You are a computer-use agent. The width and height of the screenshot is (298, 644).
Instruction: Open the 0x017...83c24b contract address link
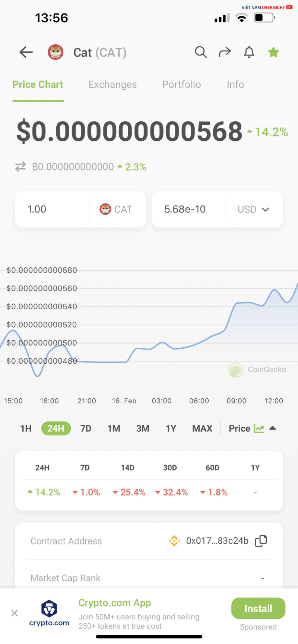(217, 541)
